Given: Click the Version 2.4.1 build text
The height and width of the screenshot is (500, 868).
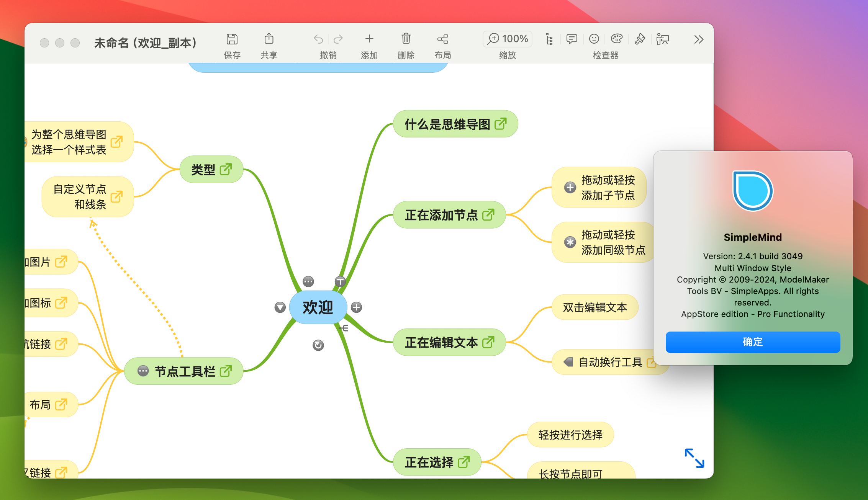Looking at the screenshot, I should tap(753, 256).
